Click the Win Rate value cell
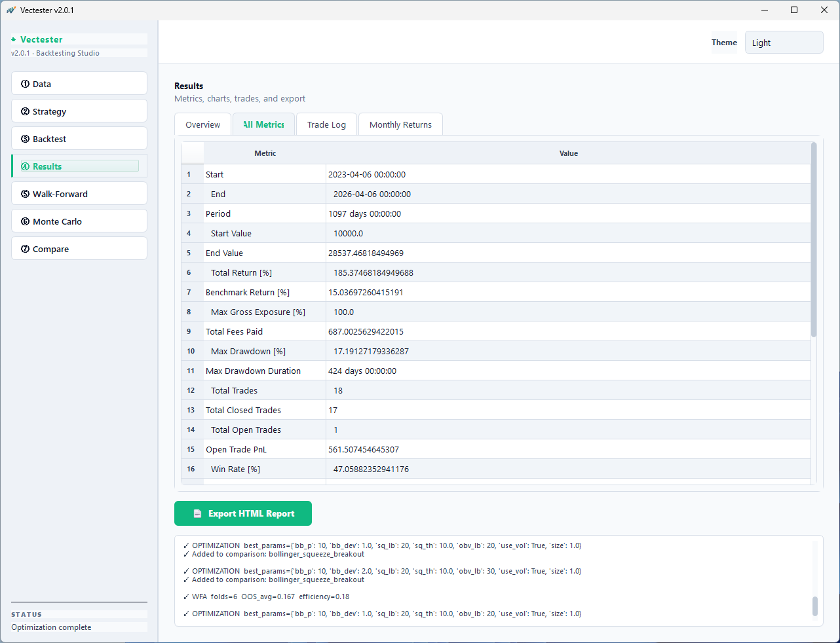840x643 pixels. pyautogui.click(x=370, y=469)
